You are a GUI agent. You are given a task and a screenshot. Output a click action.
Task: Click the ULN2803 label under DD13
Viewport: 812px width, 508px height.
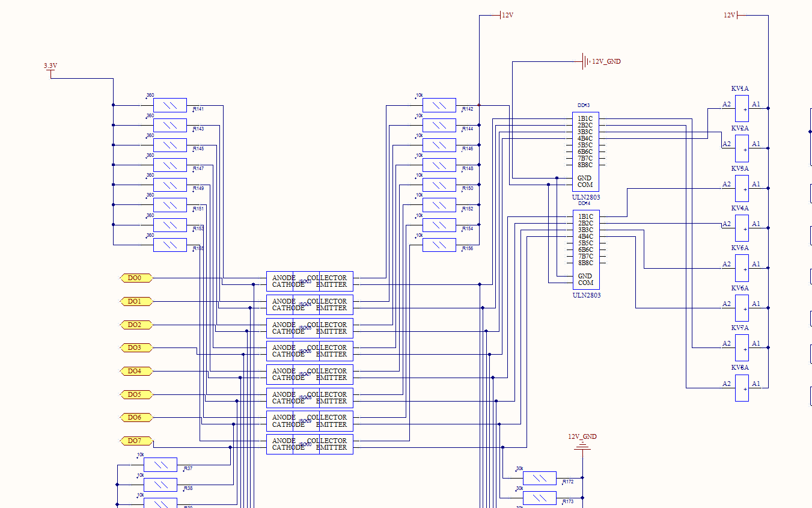tap(586, 197)
